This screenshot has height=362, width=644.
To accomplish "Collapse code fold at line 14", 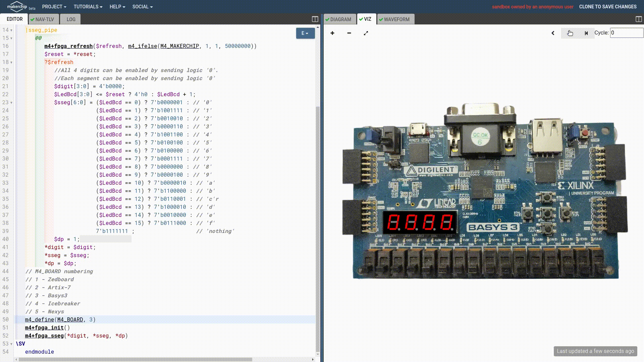I will click(x=11, y=30).
